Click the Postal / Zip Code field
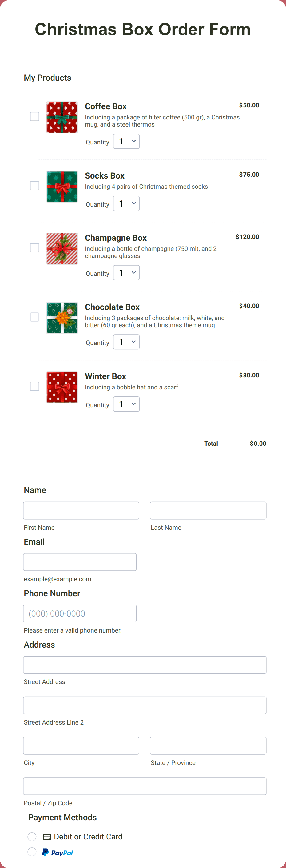Image resolution: width=286 pixels, height=868 pixels. 145,786
